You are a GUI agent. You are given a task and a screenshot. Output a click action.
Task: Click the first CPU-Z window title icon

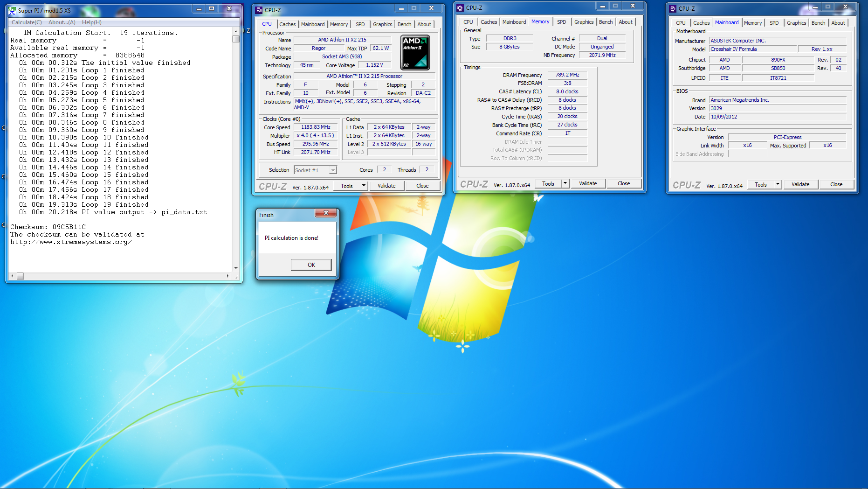coord(259,10)
